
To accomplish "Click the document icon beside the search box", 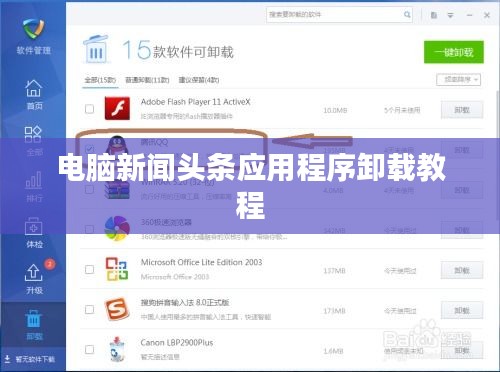I will (x=434, y=15).
